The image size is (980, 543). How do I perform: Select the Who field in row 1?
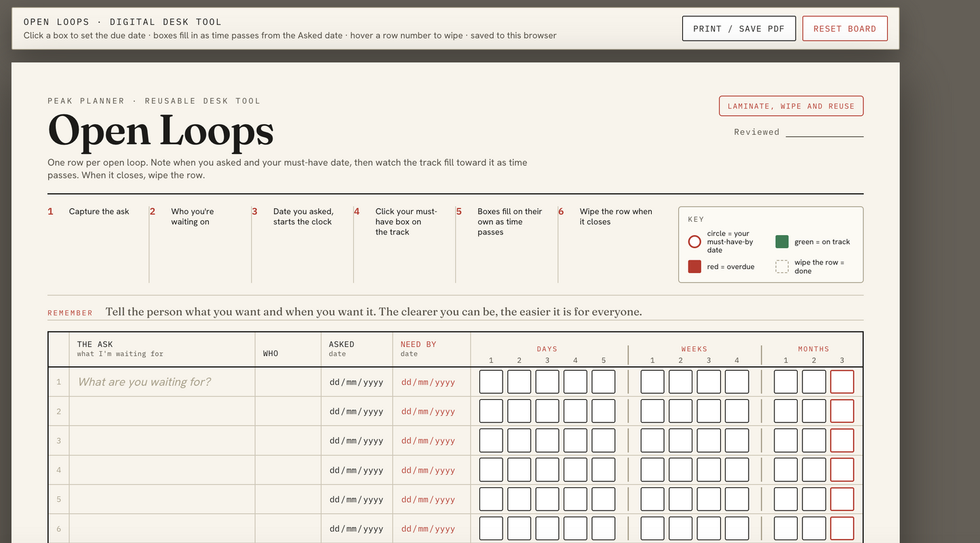[288, 382]
